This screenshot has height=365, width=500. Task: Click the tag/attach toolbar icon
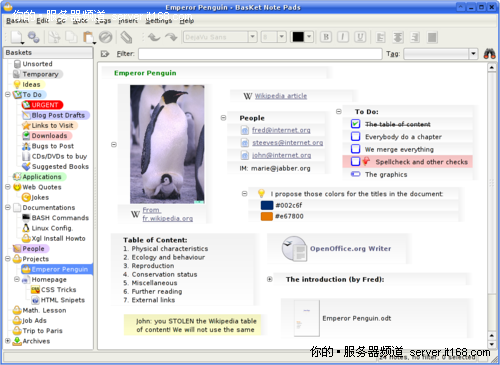click(126, 37)
